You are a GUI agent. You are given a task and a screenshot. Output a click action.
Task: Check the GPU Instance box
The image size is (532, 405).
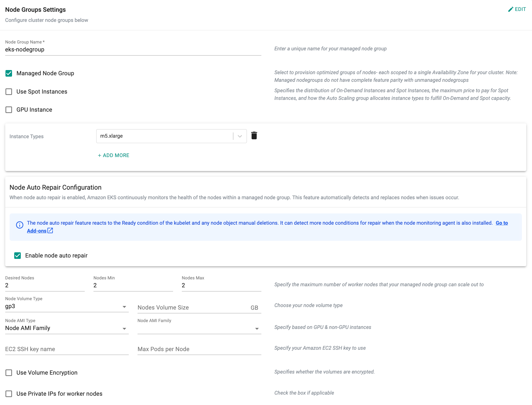pos(9,110)
